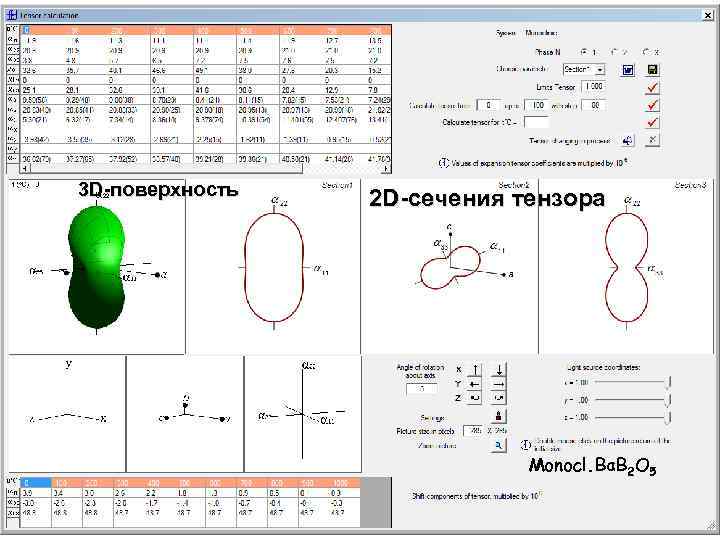Click the red checkmark beside Limits Tensor

[x=652, y=87]
